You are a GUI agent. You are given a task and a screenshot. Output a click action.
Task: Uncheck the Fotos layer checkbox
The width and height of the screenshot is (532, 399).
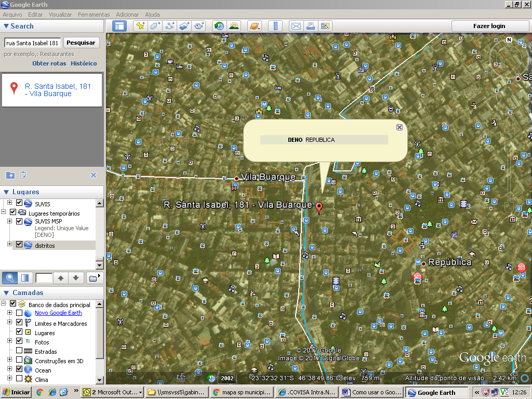19,341
